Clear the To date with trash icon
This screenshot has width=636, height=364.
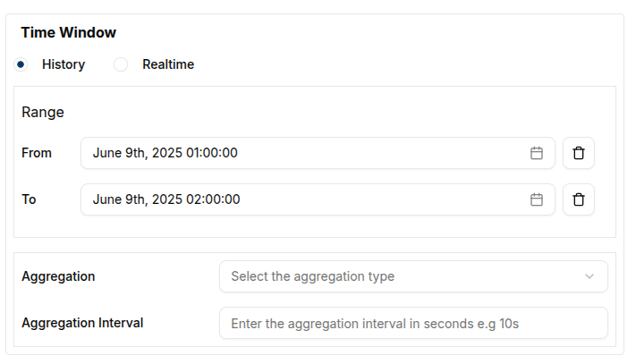tap(579, 199)
